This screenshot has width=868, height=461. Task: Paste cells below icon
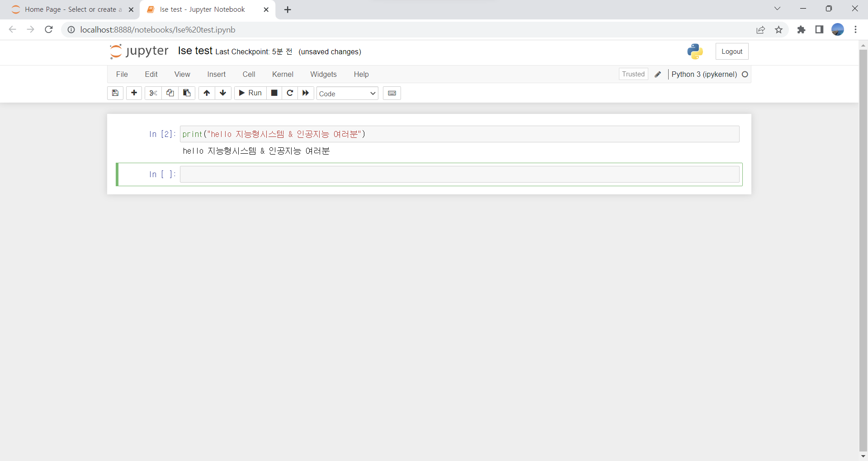click(187, 93)
